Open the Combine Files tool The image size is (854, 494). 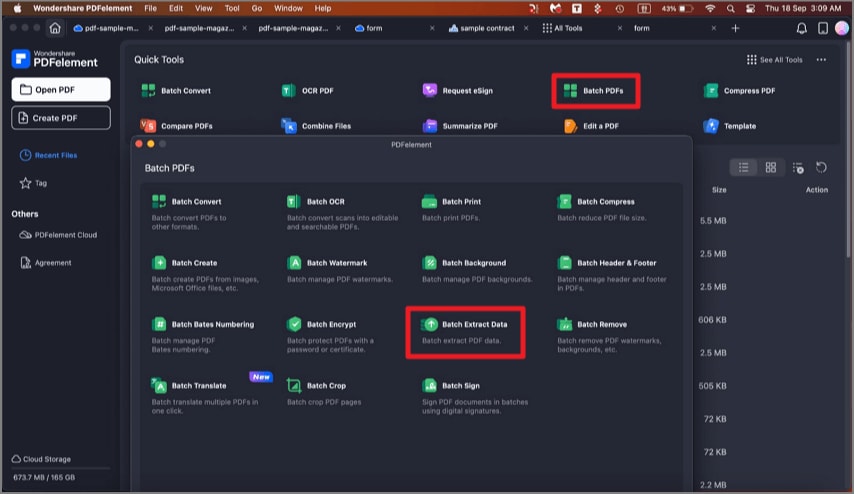click(x=316, y=126)
